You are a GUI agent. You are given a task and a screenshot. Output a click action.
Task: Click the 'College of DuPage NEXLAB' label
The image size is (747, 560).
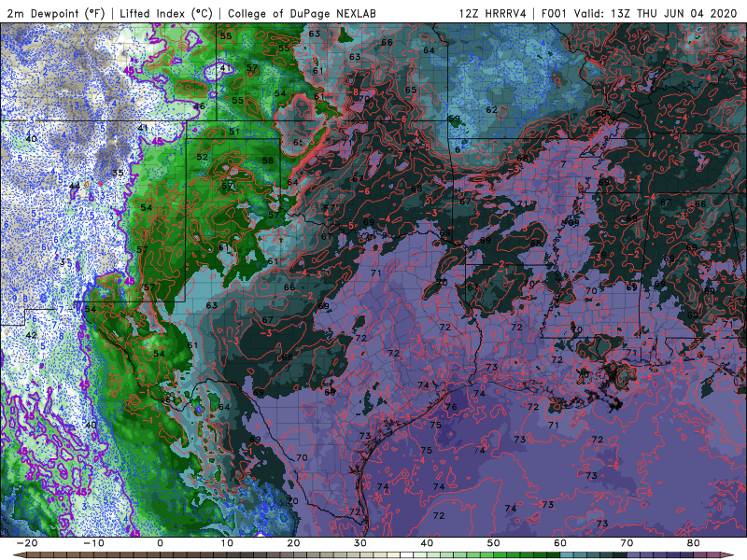(x=302, y=14)
